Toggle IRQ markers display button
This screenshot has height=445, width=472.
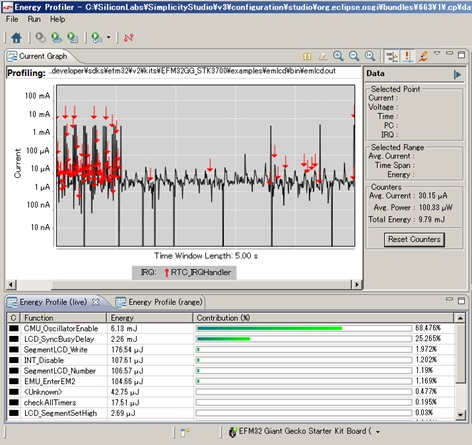click(407, 56)
